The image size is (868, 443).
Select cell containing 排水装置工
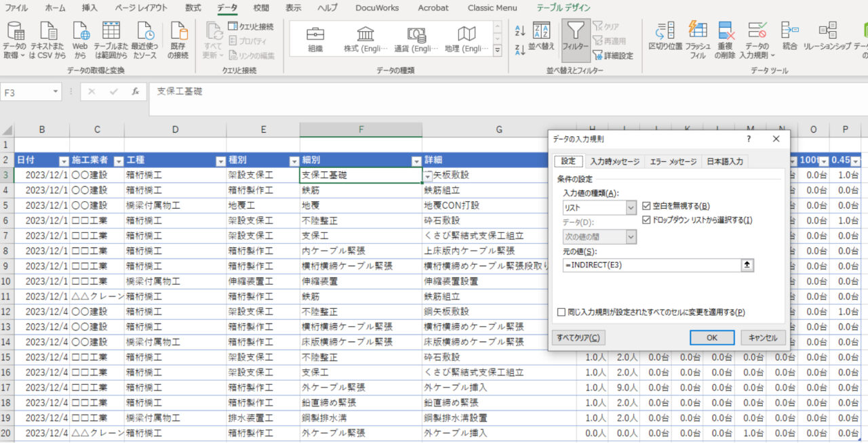(x=263, y=418)
